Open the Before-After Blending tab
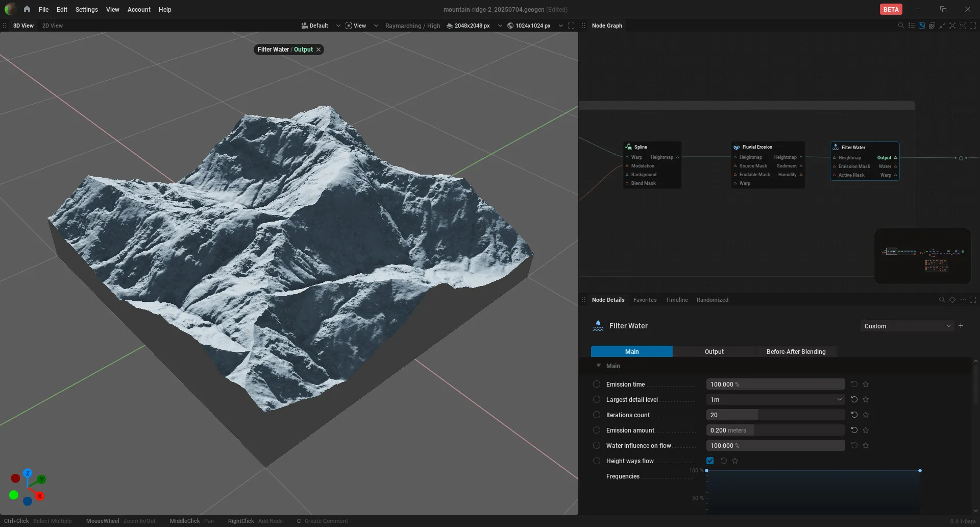Screen dimensions: 980x527 [x=796, y=351]
